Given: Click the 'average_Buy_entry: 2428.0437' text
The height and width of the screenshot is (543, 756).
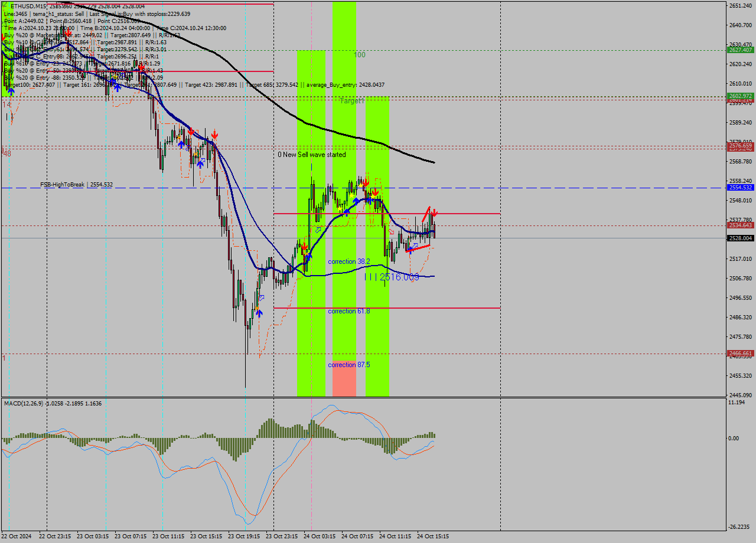Looking at the screenshot, I should pyautogui.click(x=346, y=85).
